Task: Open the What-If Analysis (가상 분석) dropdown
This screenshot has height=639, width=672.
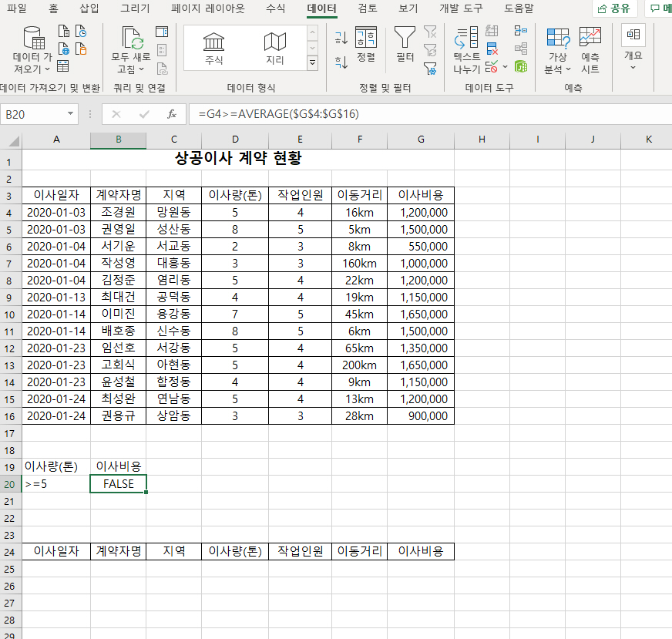Action: point(557,69)
